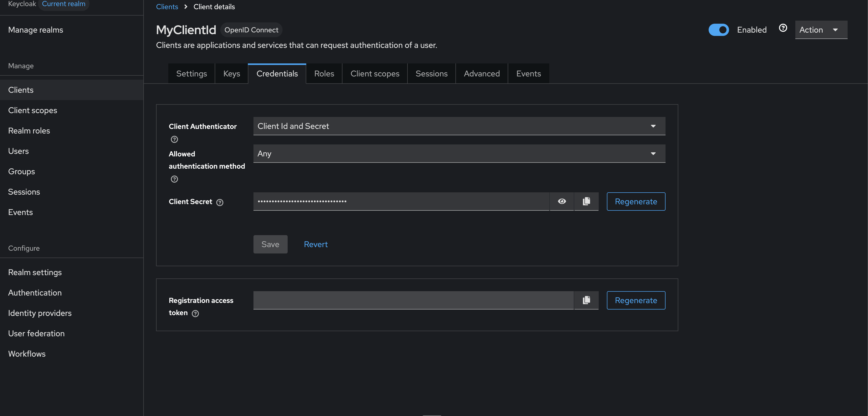The image size is (868, 416).
Task: Open the client Events tab
Action: click(528, 74)
